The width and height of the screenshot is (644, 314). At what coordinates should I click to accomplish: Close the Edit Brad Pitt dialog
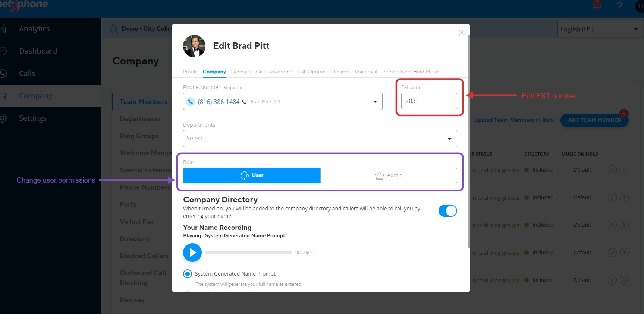click(461, 32)
